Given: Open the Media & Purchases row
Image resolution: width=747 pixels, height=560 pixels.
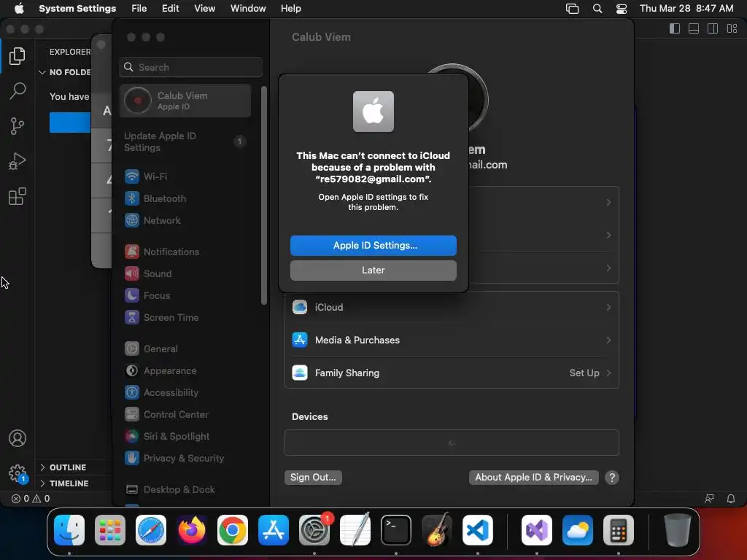Looking at the screenshot, I should click(x=452, y=341).
